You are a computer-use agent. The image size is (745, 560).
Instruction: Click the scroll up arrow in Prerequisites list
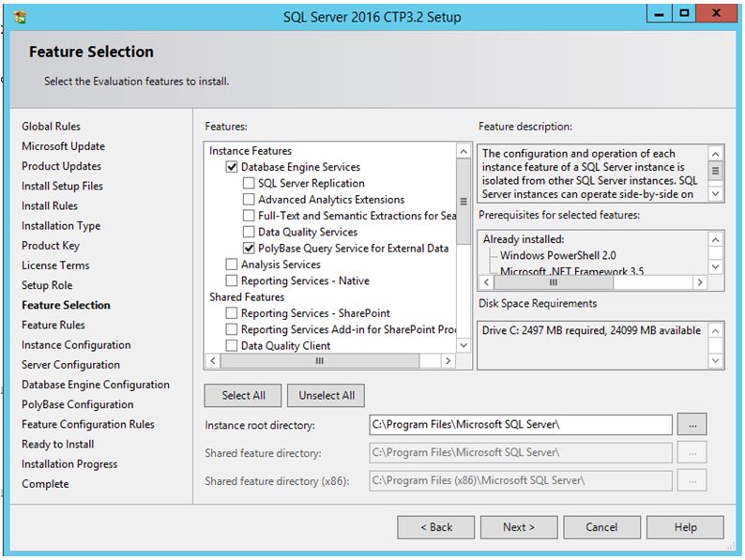pos(716,240)
